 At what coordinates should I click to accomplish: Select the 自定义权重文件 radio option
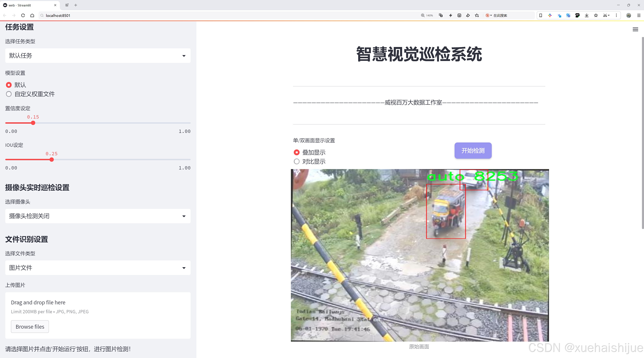9,94
